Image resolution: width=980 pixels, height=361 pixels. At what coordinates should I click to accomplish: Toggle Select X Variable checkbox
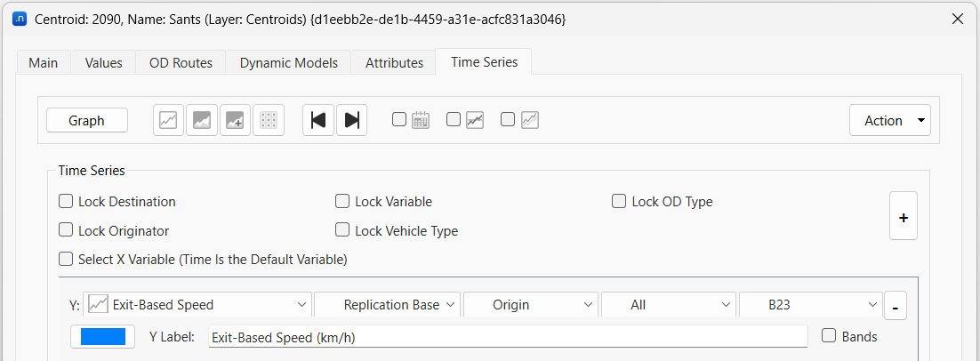pos(66,260)
